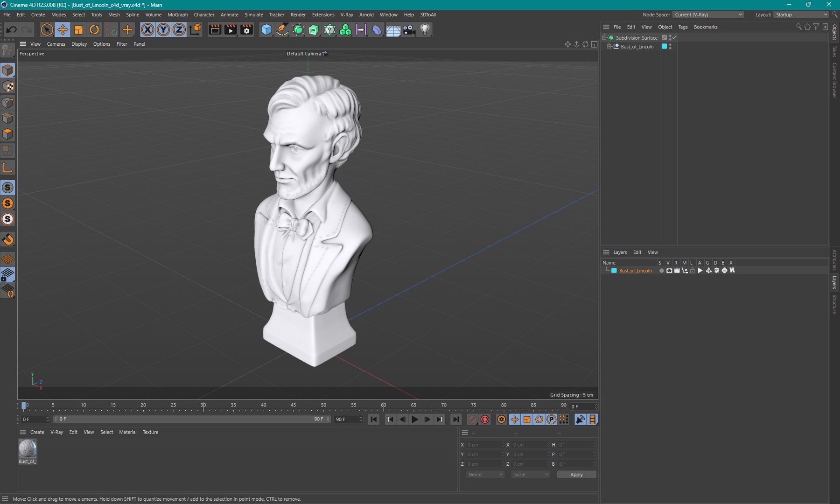The image size is (840, 504).
Task: Open Render Settings
Action: [246, 30]
